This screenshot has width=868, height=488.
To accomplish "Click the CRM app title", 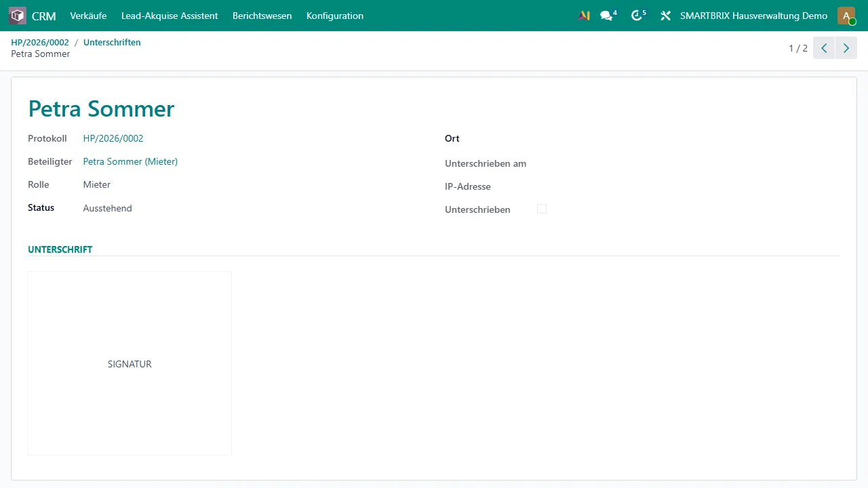I will (44, 16).
